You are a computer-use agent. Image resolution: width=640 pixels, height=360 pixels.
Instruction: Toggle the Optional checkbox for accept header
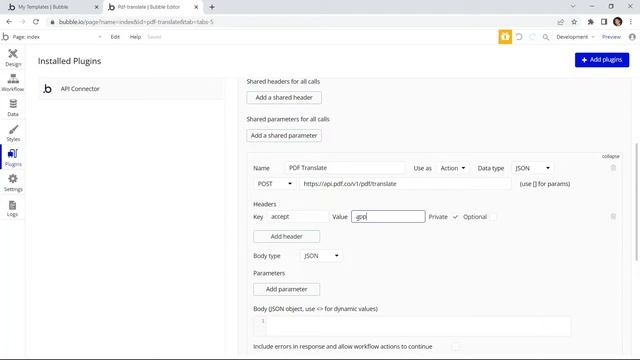click(493, 217)
